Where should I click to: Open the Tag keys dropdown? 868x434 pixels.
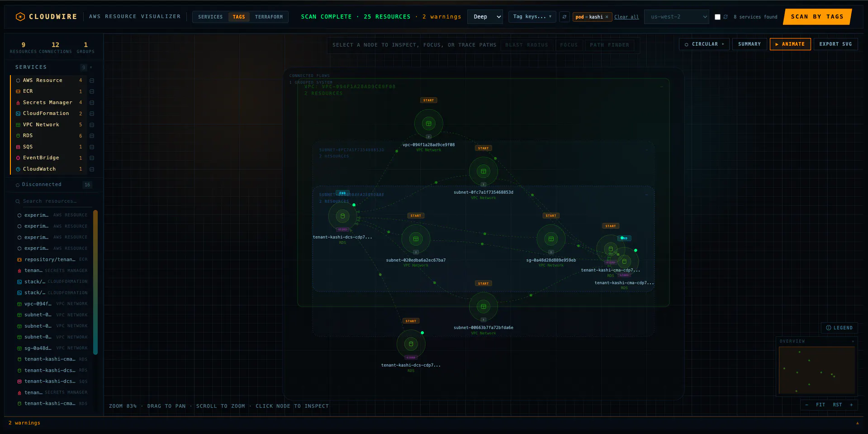click(x=532, y=17)
